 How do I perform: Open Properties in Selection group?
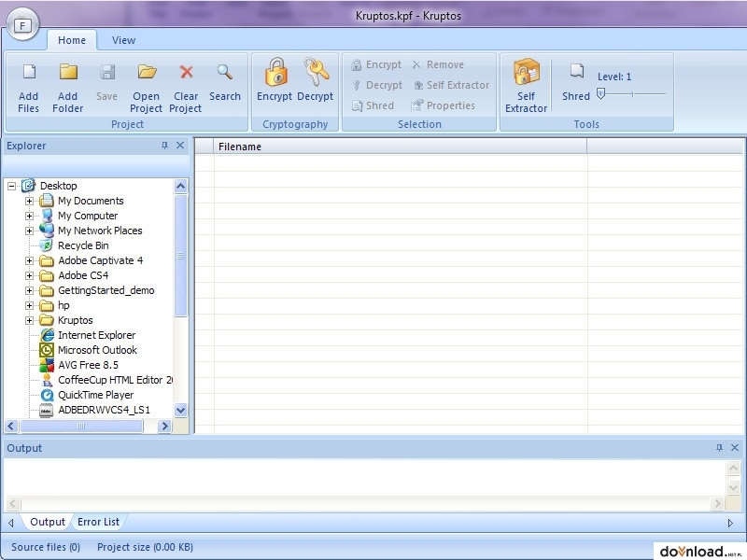click(x=444, y=105)
